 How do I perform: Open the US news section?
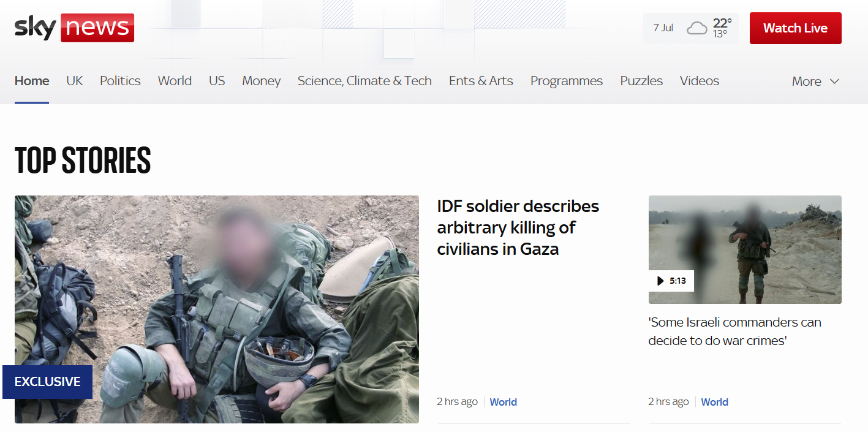217,81
